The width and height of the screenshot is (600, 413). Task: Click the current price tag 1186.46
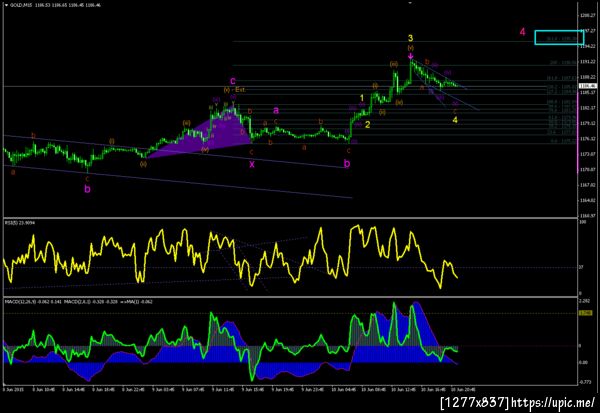click(x=588, y=86)
